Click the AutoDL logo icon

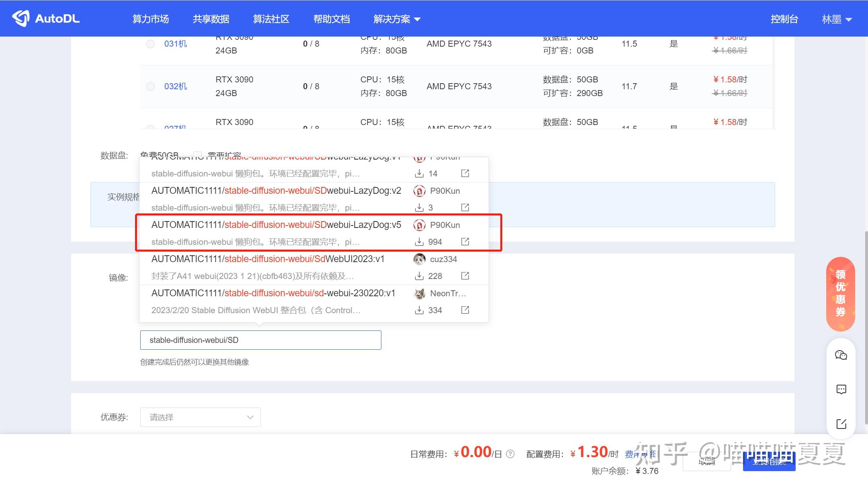[x=21, y=18]
